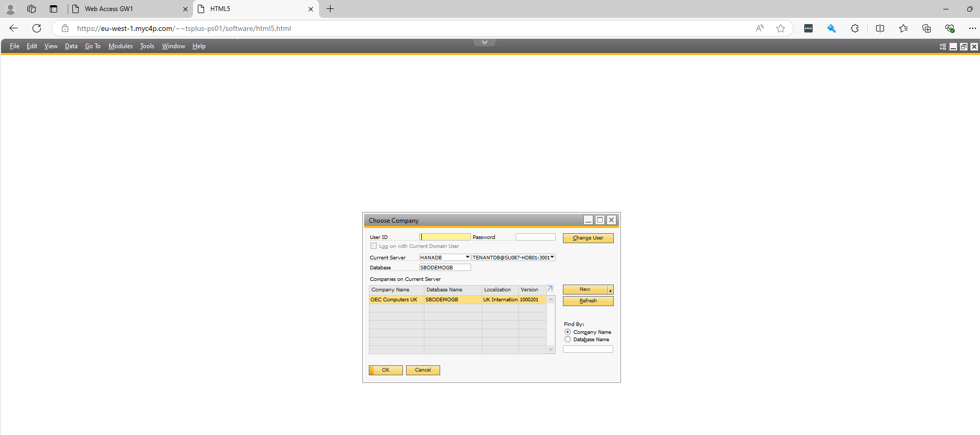Restore the SAP main window from the menu bar

964,47
